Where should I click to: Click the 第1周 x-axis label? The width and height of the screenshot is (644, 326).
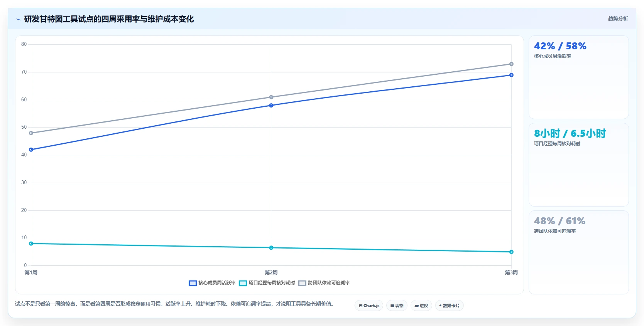click(31, 272)
